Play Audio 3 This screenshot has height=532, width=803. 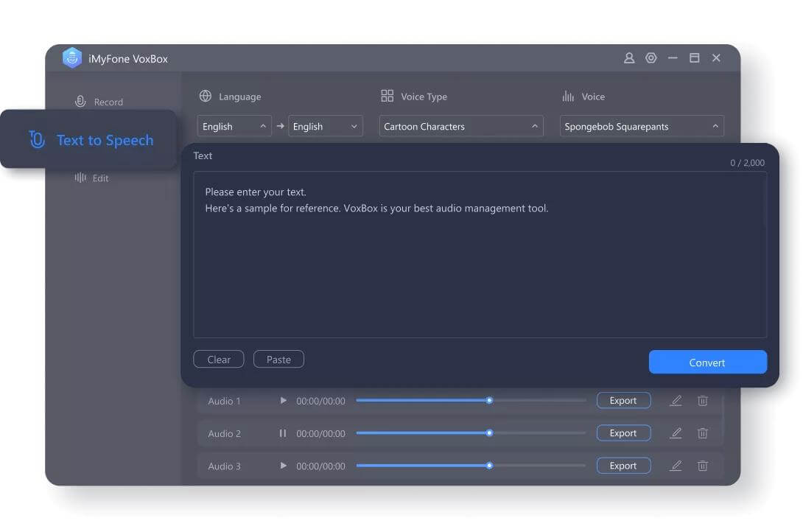tap(283, 466)
